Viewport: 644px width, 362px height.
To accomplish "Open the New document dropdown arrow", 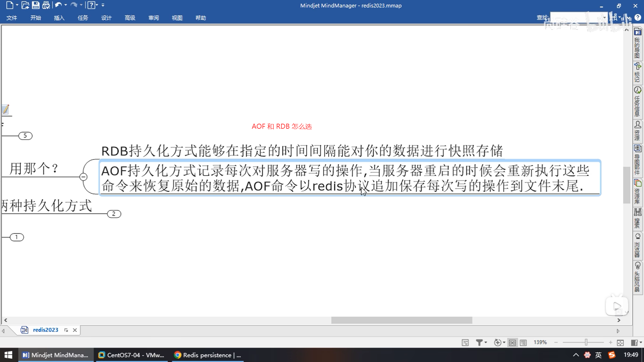I will pyautogui.click(x=17, y=5).
